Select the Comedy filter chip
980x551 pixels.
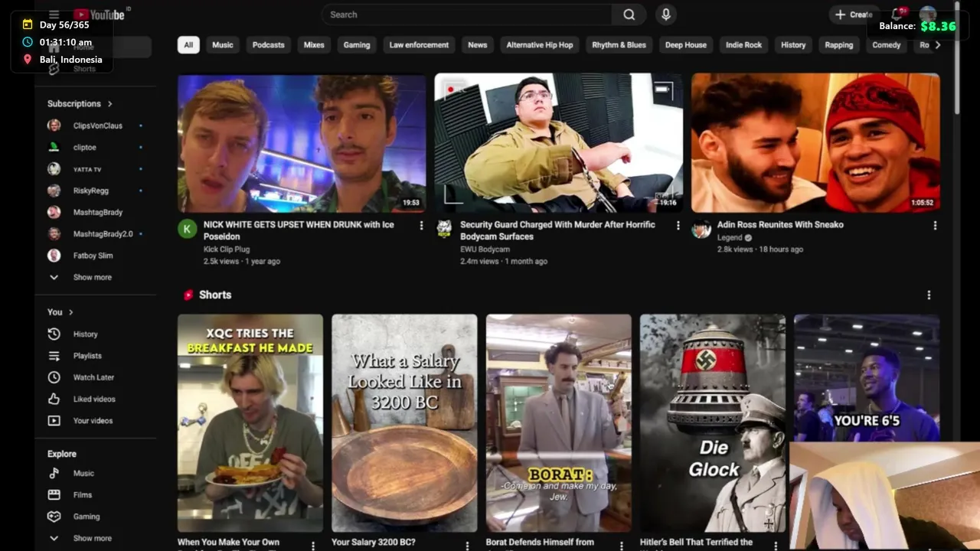point(887,45)
